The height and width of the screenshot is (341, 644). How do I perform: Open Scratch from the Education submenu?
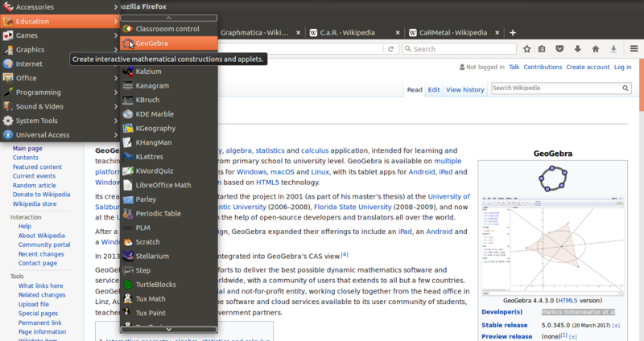pyautogui.click(x=169, y=242)
